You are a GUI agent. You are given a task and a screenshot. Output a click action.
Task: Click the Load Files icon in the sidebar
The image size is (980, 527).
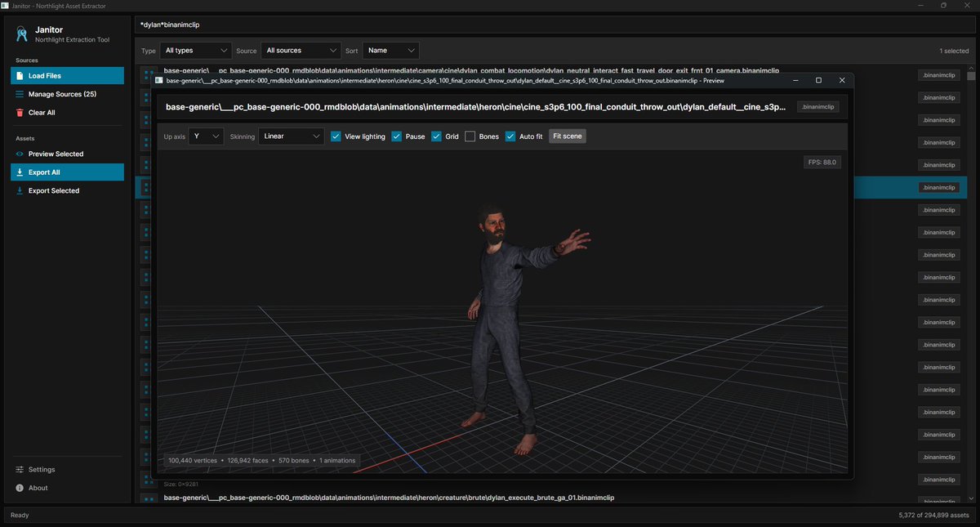(x=20, y=76)
